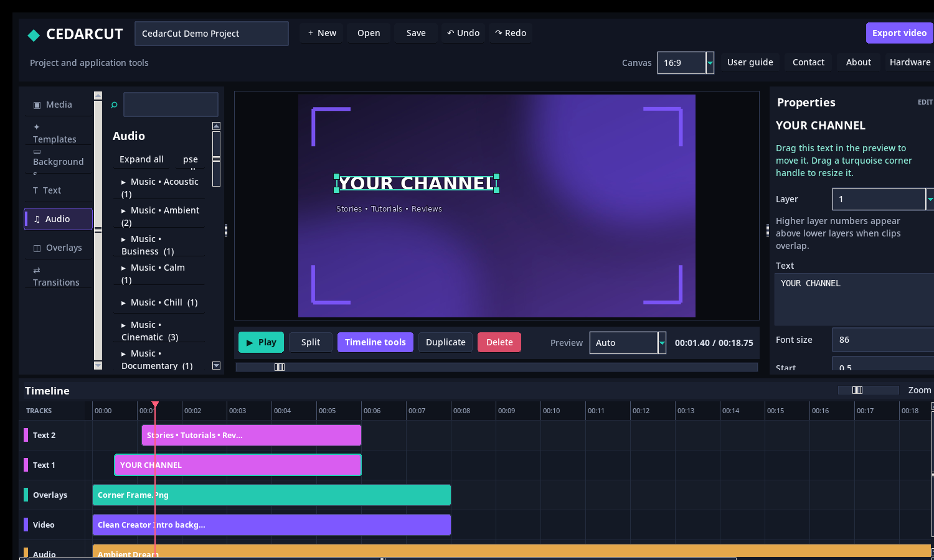Click the Text 1 track label

coord(44,465)
